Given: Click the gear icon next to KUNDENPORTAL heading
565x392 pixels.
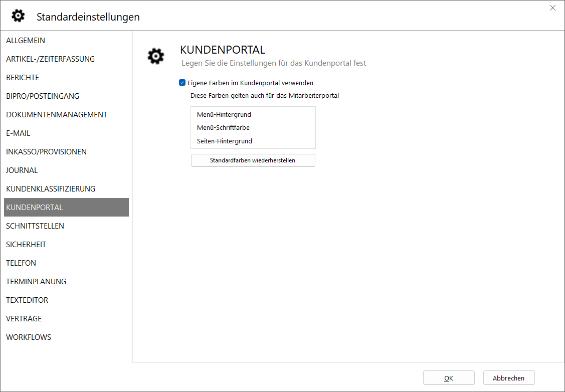Looking at the screenshot, I should pos(155,56).
